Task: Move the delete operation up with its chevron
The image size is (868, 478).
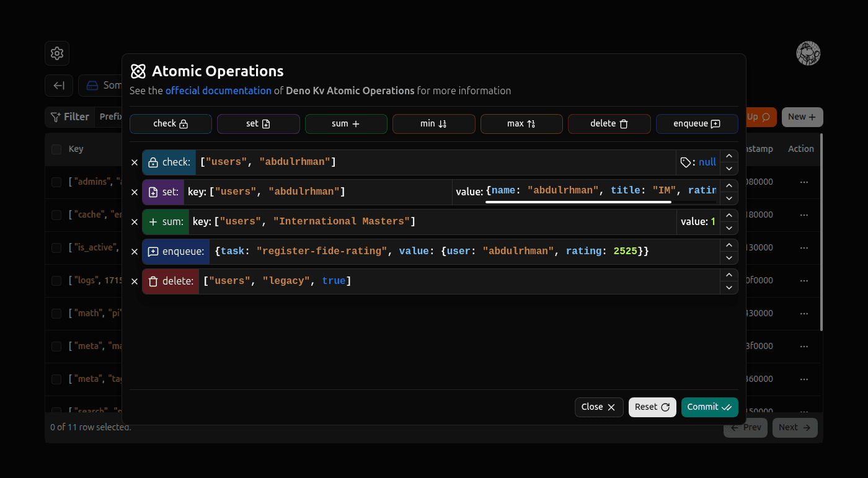Action: (x=729, y=275)
